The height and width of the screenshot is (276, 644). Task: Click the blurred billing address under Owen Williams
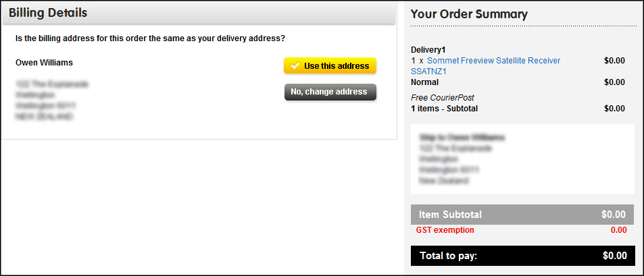(51, 101)
